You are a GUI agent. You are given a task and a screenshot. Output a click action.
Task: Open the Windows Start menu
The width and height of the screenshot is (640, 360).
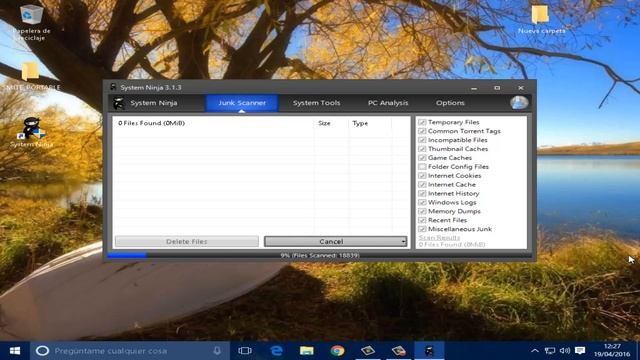15,351
